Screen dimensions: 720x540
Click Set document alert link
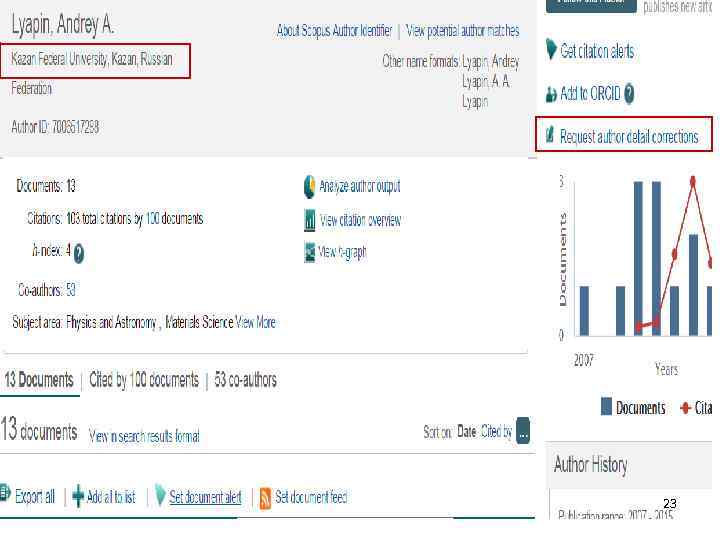[x=205, y=497]
